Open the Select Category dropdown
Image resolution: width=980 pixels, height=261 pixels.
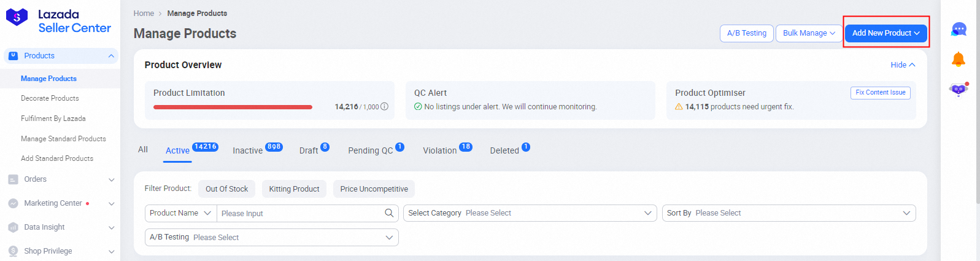click(530, 213)
